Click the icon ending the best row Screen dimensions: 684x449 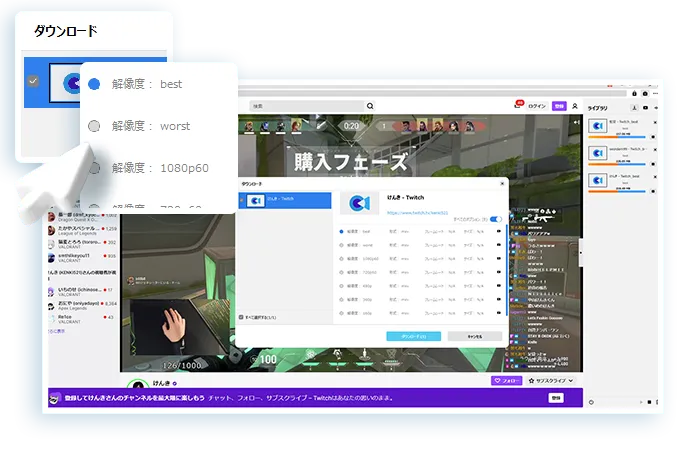coord(498,231)
